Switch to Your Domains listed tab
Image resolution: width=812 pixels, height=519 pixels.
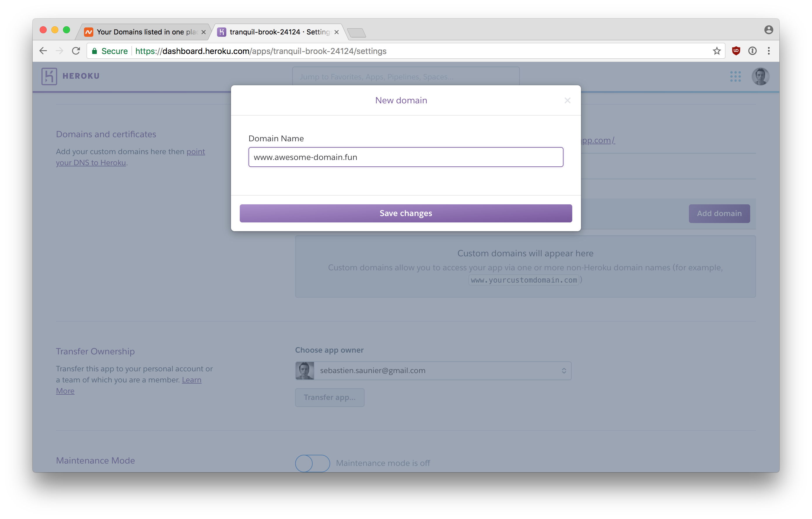tap(145, 32)
